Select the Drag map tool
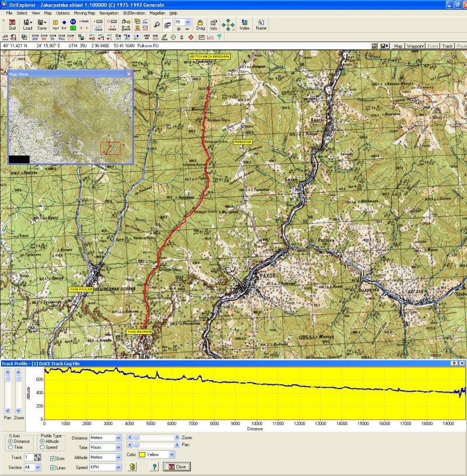The image size is (467, 476). click(x=200, y=25)
